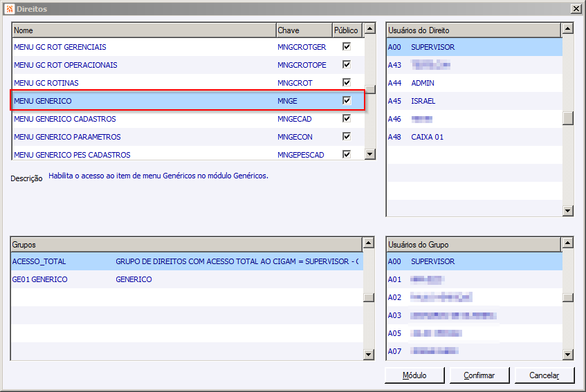Click Usuários do Grupo scrollbar thumb

[x=568, y=297]
